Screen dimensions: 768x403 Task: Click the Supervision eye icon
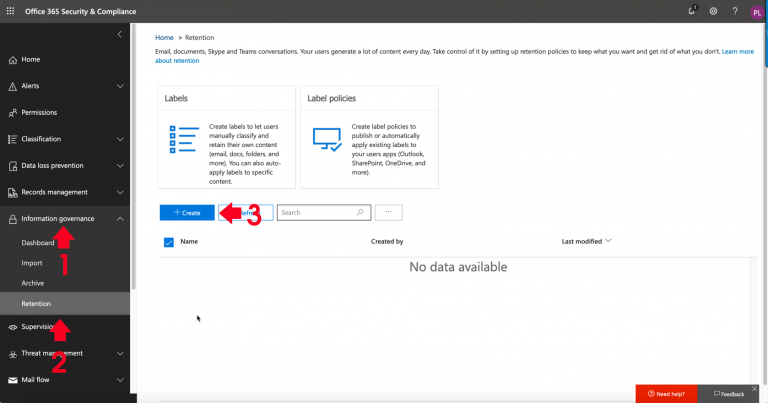pyautogui.click(x=13, y=327)
